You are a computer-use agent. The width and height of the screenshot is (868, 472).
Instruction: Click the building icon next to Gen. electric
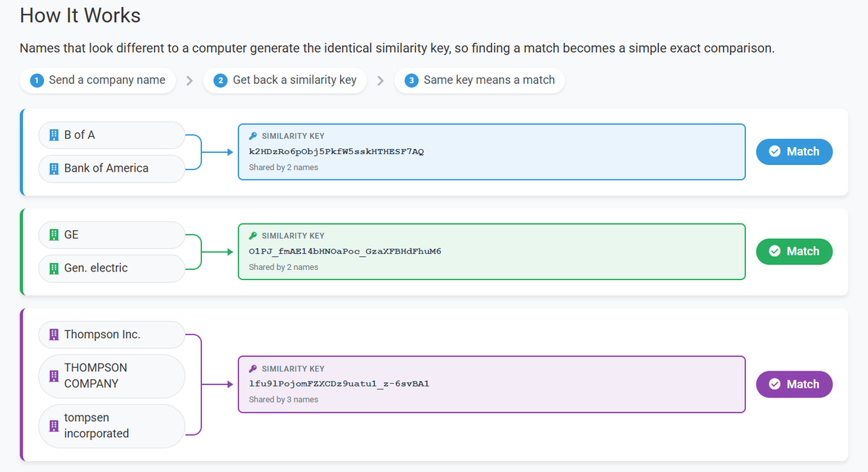(54, 268)
